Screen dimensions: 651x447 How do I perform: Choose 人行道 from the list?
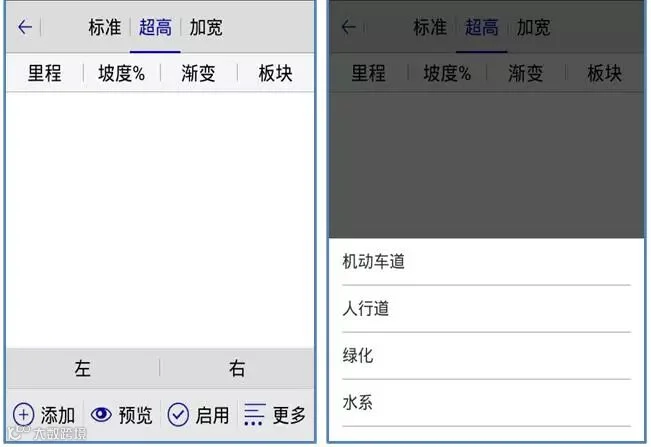487,309
